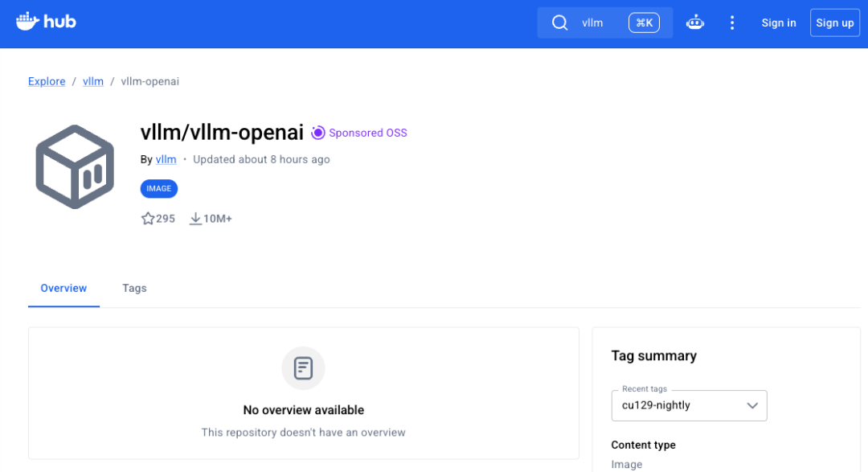Click the Updated about 8 hours ago text

point(261,159)
